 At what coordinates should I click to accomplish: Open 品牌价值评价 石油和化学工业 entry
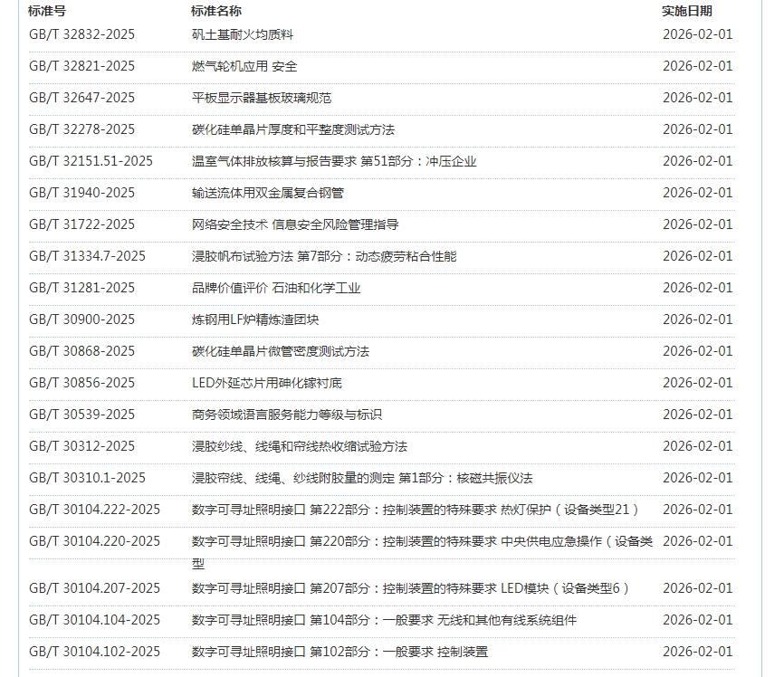click(276, 288)
